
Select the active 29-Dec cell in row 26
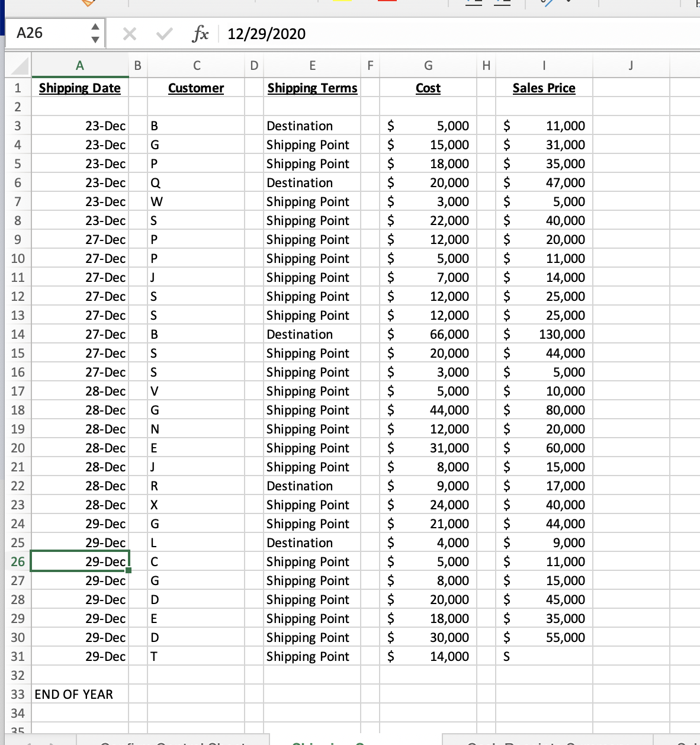(79, 561)
